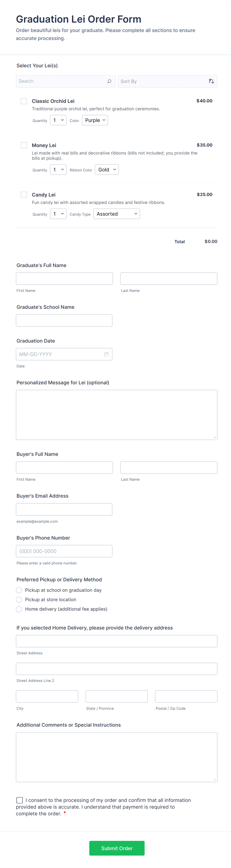
Task: Check the Classic Orchid Lei checkbox
Action: pyautogui.click(x=24, y=101)
